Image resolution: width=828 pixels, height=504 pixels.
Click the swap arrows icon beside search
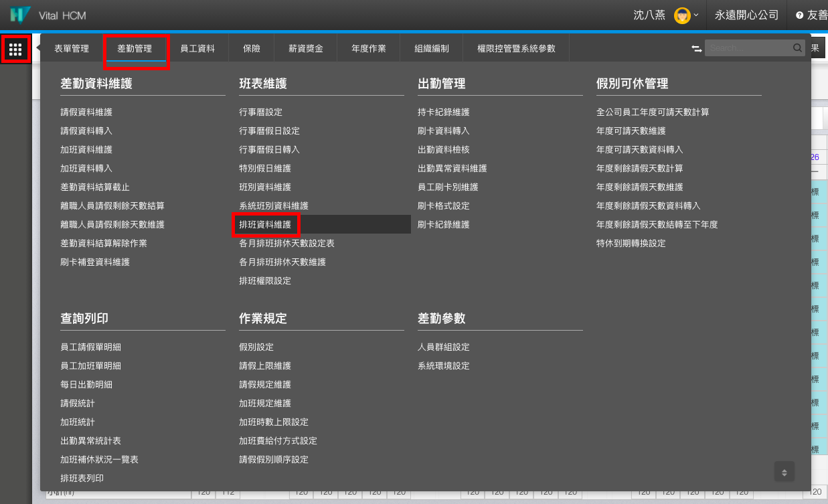[x=696, y=49]
